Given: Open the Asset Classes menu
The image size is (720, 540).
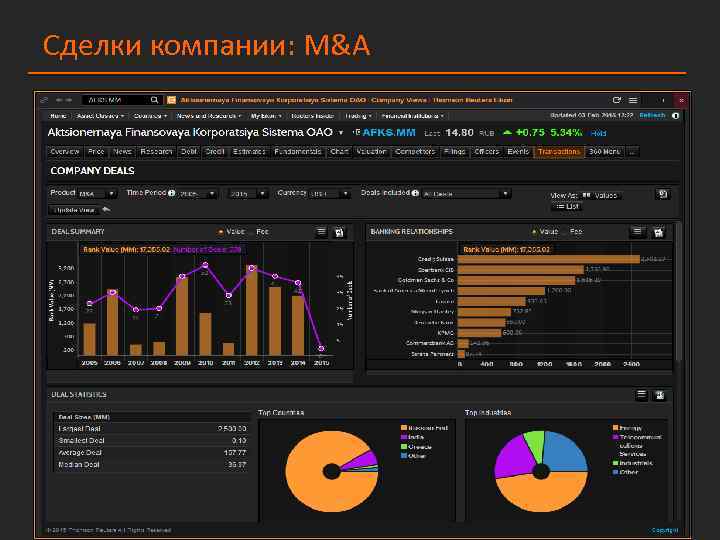Looking at the screenshot, I should 100,116.
